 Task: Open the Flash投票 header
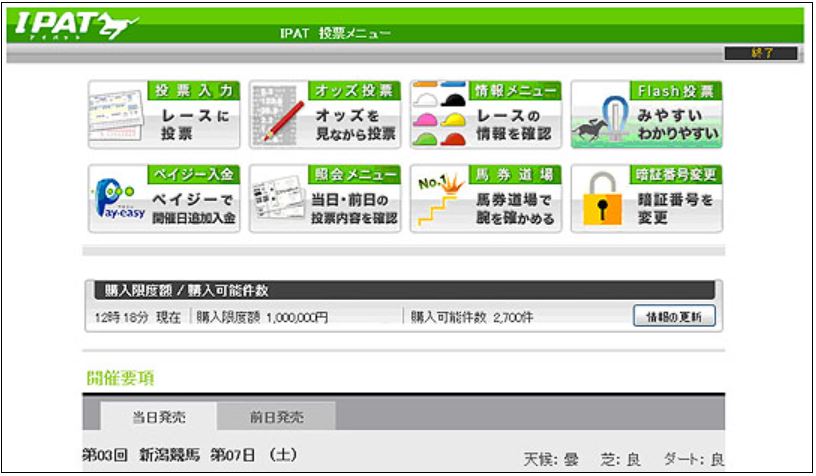[x=676, y=91]
